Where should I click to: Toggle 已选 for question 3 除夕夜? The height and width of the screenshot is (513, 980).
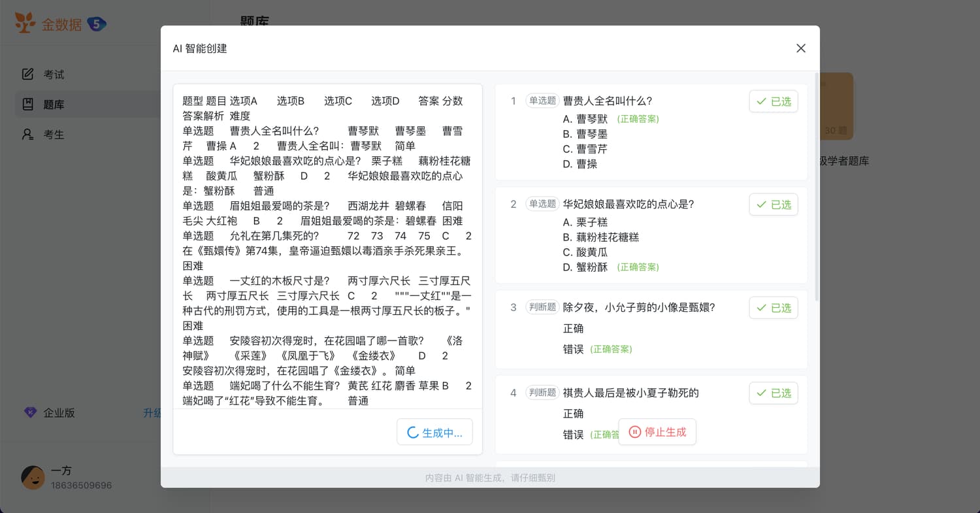(x=773, y=308)
